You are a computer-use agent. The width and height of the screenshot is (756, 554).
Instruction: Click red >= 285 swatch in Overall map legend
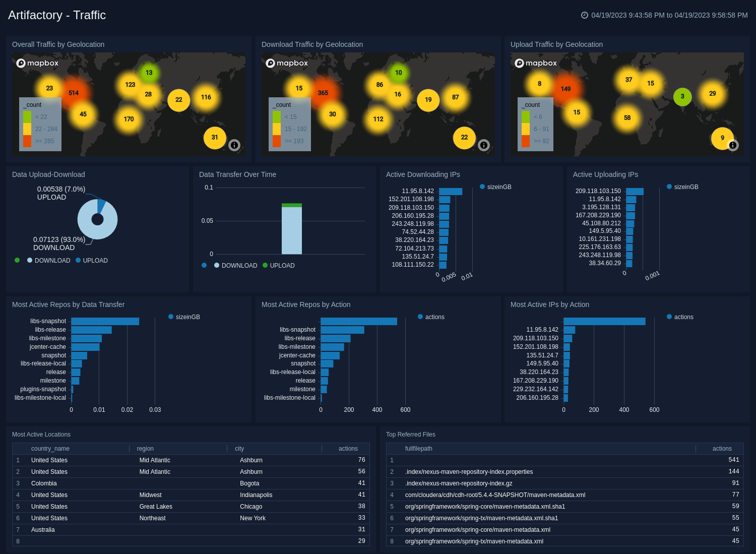click(x=27, y=141)
